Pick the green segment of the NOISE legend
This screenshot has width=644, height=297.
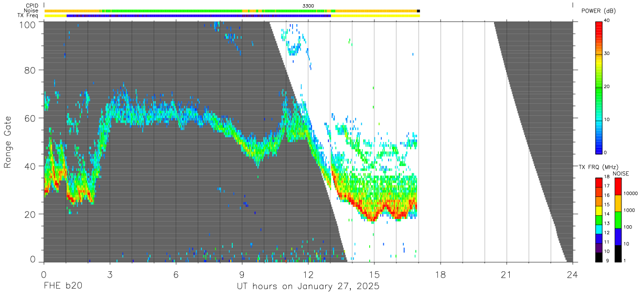coord(618,219)
